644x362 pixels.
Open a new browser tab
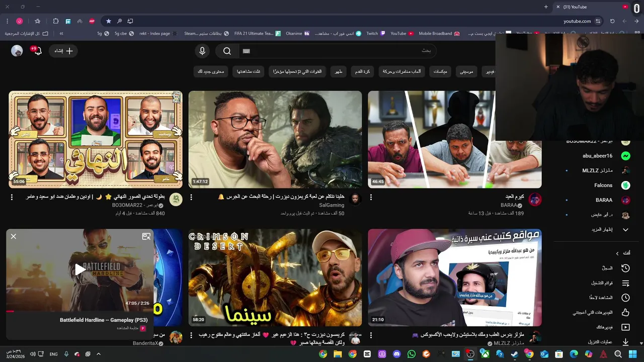pyautogui.click(x=546, y=7)
